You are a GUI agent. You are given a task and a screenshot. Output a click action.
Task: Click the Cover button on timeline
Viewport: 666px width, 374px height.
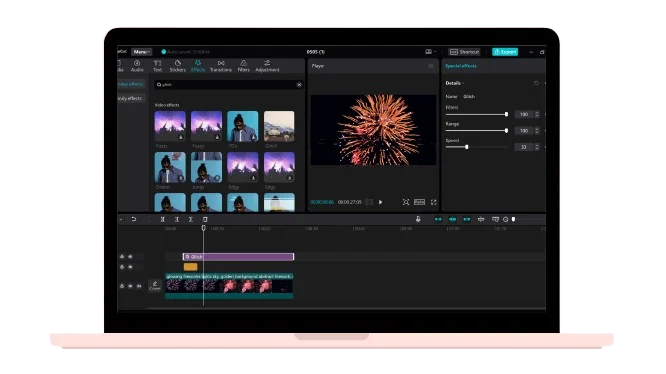point(155,286)
